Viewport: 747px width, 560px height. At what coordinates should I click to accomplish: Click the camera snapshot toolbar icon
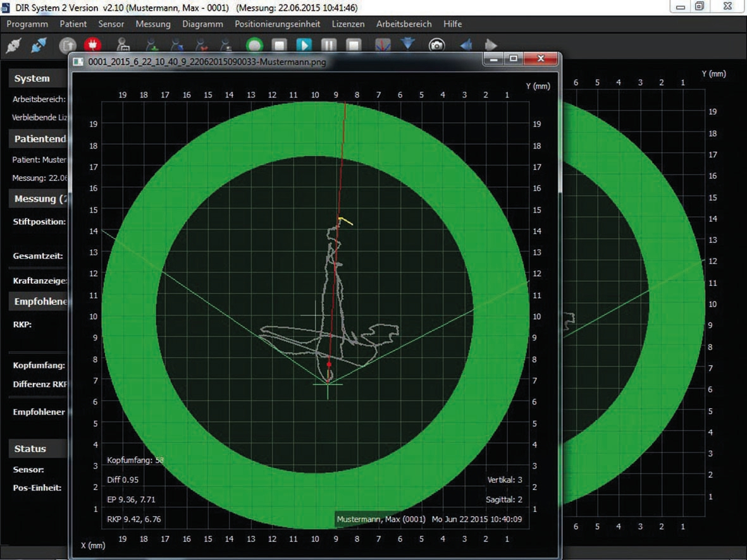click(436, 46)
